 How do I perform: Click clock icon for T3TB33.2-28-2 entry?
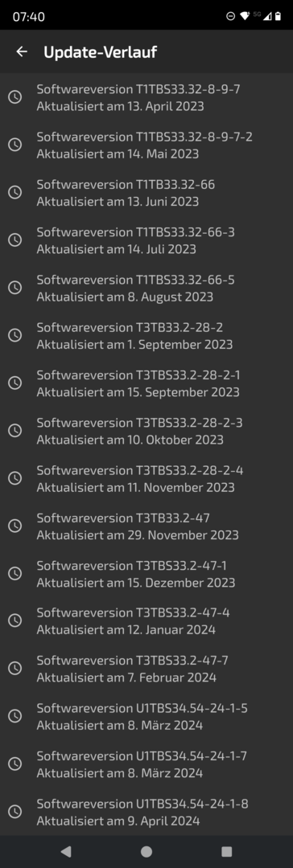15,335
